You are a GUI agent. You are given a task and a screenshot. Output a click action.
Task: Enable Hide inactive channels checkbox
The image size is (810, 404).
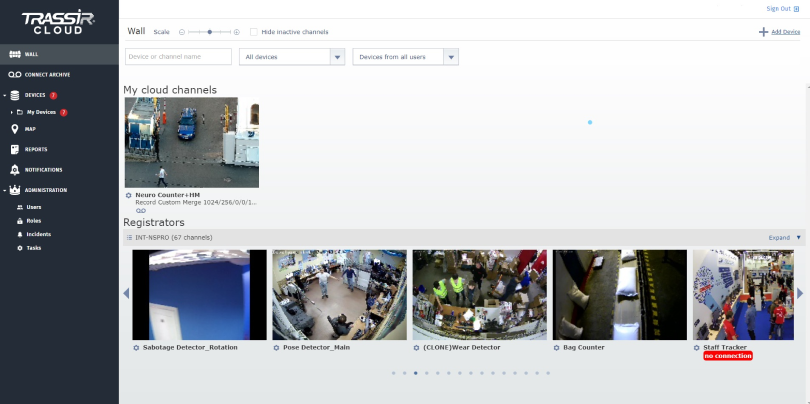point(254,32)
